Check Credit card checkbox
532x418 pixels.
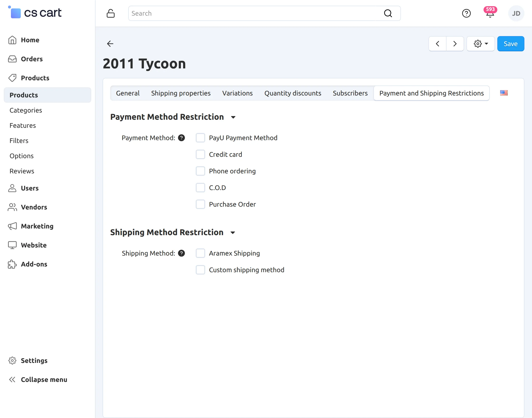point(200,154)
